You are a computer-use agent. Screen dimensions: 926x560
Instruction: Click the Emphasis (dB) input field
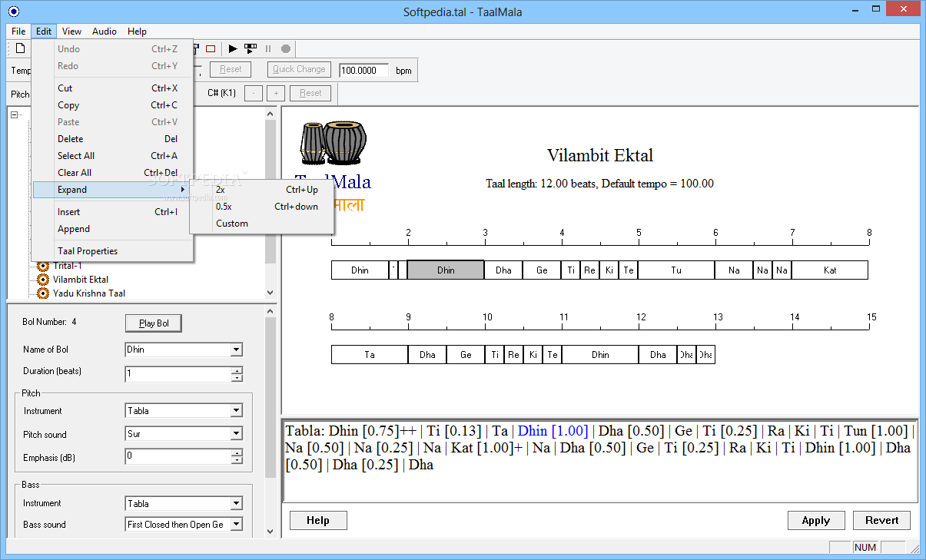[x=178, y=457]
